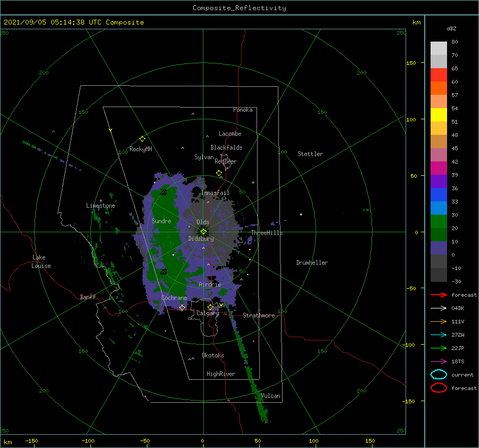Click the Ponoka label
This screenshot has width=479, height=448.
click(x=243, y=110)
